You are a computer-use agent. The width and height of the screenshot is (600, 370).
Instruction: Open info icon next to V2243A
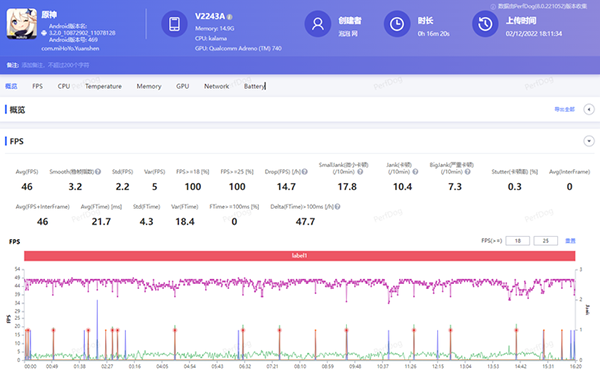[230, 17]
